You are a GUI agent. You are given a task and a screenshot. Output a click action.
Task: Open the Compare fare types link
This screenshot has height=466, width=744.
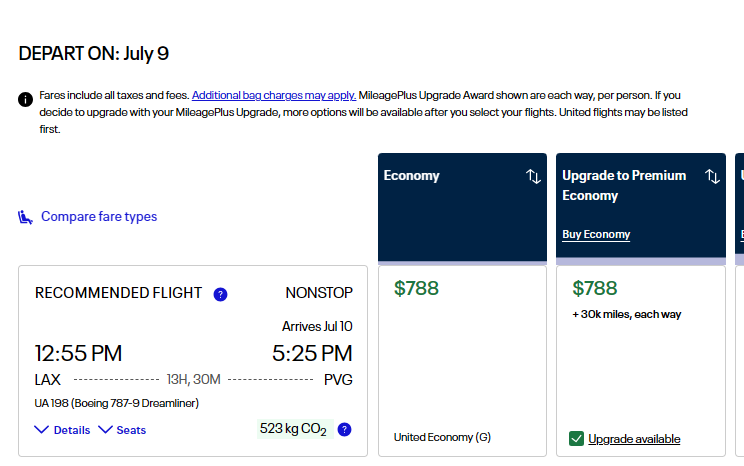coord(98,217)
